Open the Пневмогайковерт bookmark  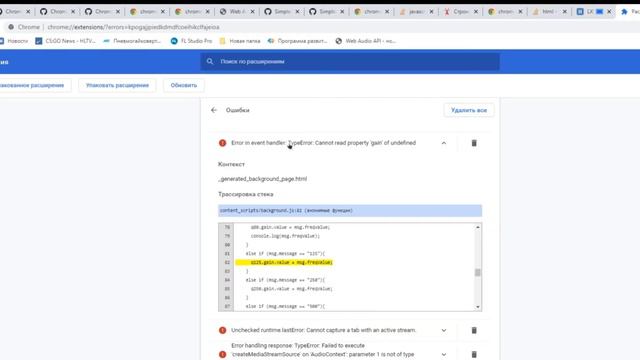coord(132,41)
